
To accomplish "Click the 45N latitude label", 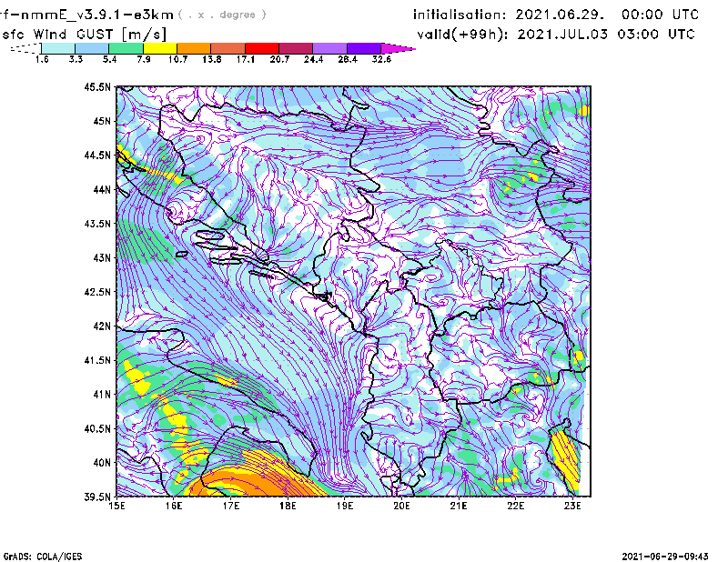I will click(102, 121).
